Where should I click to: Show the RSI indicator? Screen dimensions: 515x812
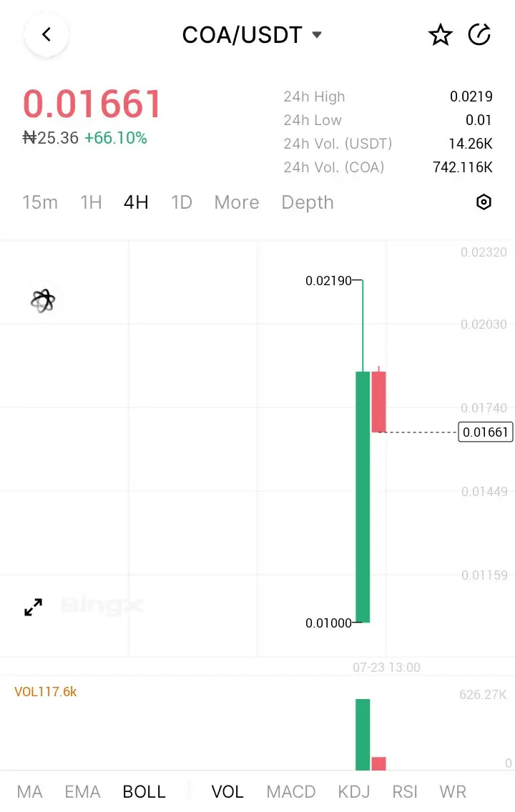coord(405,791)
